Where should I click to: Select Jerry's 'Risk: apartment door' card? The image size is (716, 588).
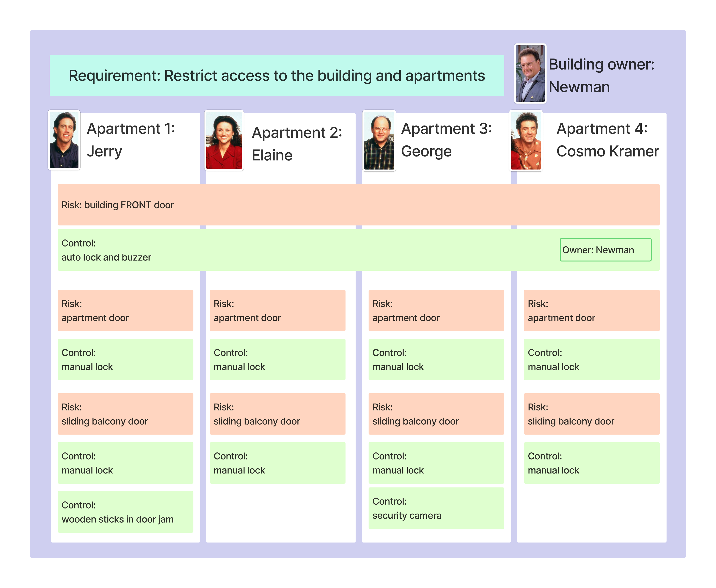[x=125, y=310]
